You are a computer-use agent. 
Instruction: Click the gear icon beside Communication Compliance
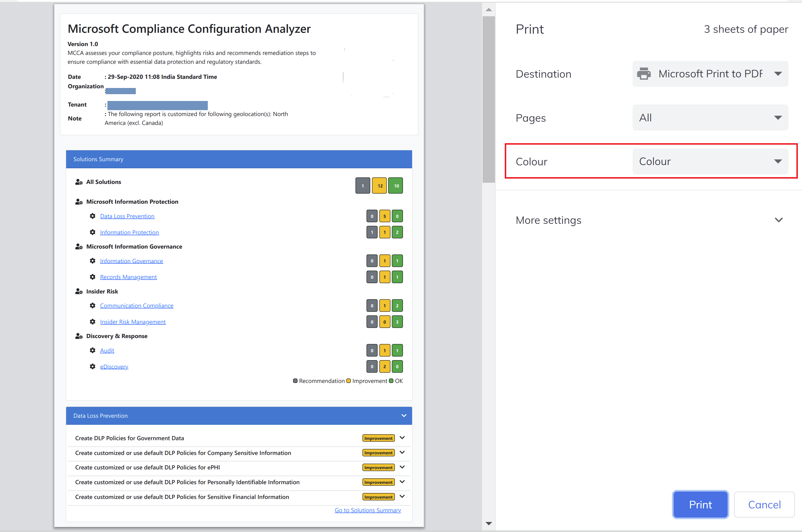coord(93,305)
